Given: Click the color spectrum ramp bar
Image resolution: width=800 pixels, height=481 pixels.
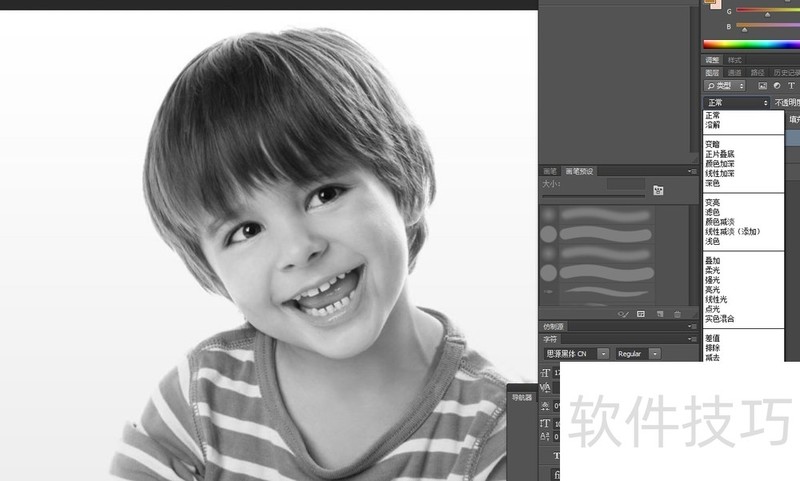Looking at the screenshot, I should (751, 44).
